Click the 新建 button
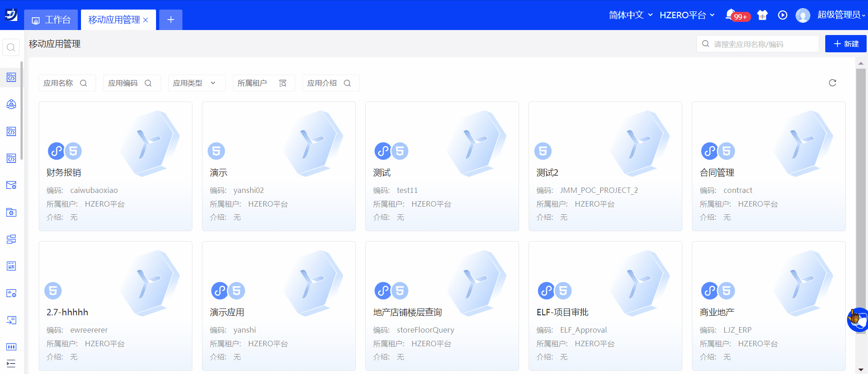This screenshot has height=374, width=868. (x=846, y=44)
